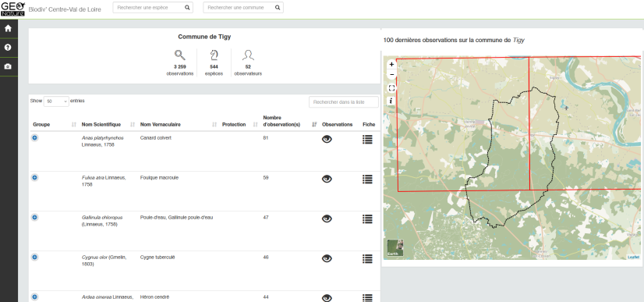Viewport: 644px width, 302px height.
Task: Click the observation count 59
Action: [265, 178]
